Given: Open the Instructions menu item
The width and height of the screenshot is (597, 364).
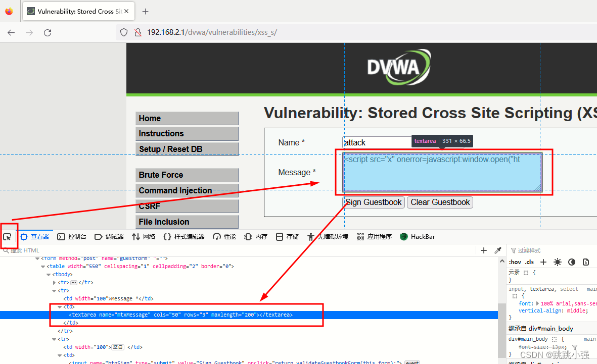Looking at the screenshot, I should pos(187,133).
